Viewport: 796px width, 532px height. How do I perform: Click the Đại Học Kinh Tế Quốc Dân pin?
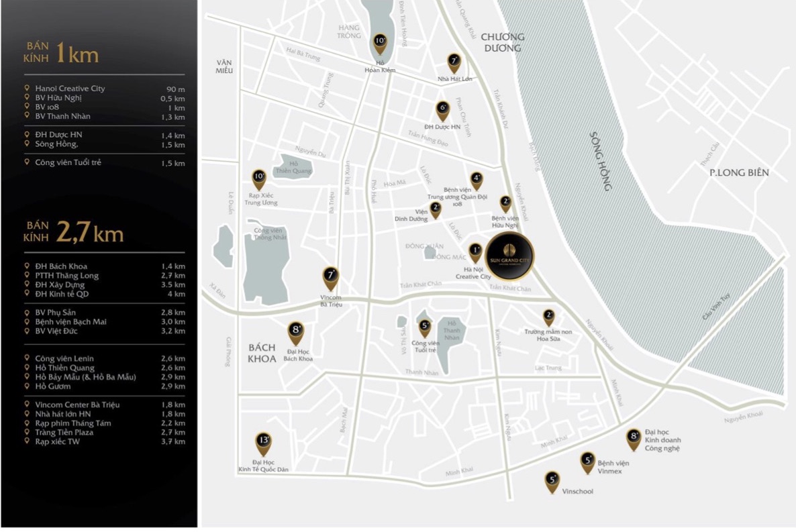pos(263,443)
